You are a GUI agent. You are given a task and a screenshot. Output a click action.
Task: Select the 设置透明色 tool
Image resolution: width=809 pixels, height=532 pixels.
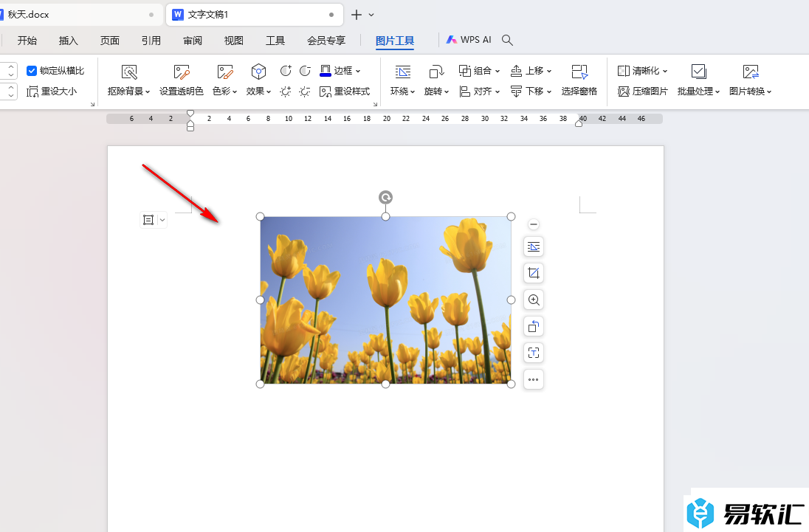(181, 80)
